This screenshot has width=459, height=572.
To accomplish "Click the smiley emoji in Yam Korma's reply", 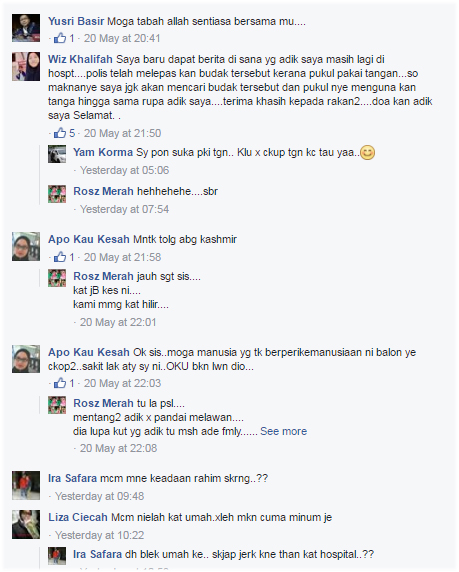I will 367,152.
